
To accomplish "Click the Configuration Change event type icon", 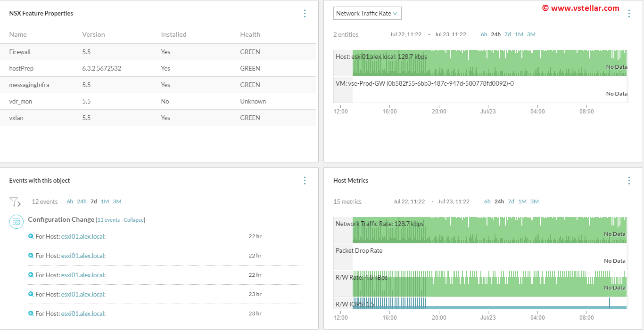I will (x=17, y=221).
